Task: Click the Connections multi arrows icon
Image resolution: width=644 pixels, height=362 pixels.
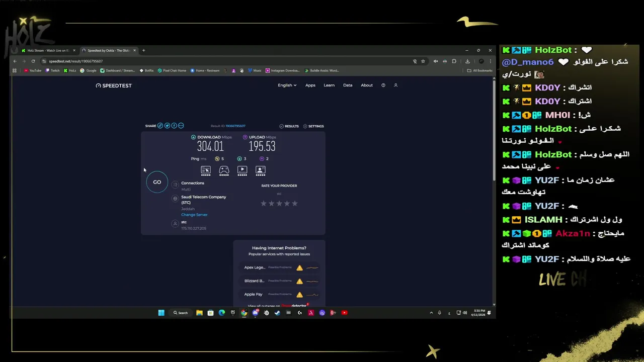Action: pyautogui.click(x=175, y=185)
